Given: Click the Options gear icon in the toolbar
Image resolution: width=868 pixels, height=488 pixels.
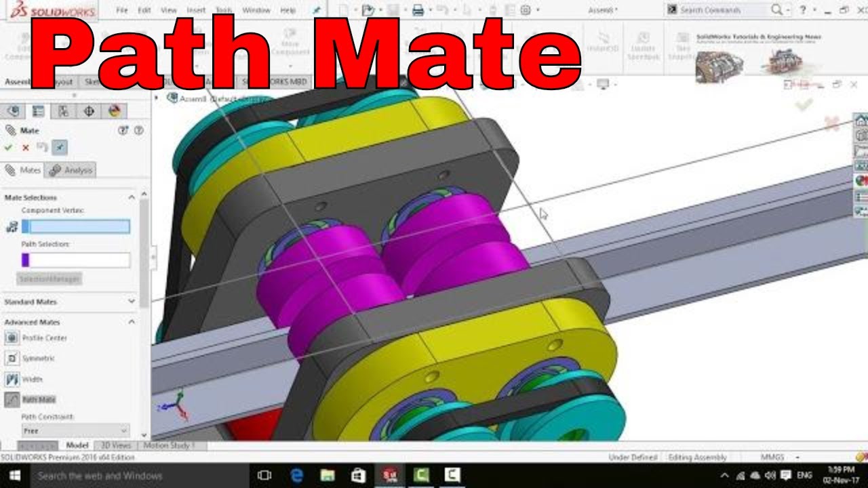Looking at the screenshot, I should pos(526,10).
